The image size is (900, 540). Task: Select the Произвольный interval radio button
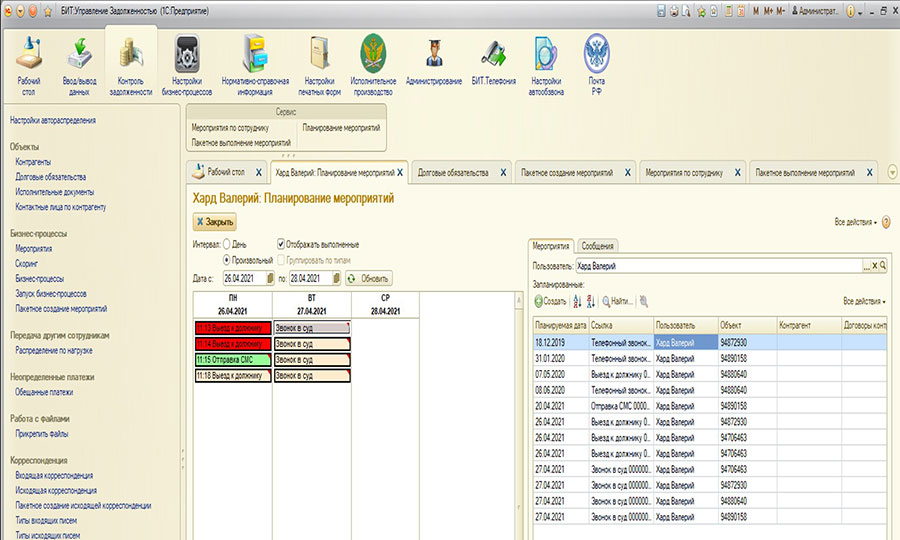click(x=227, y=260)
